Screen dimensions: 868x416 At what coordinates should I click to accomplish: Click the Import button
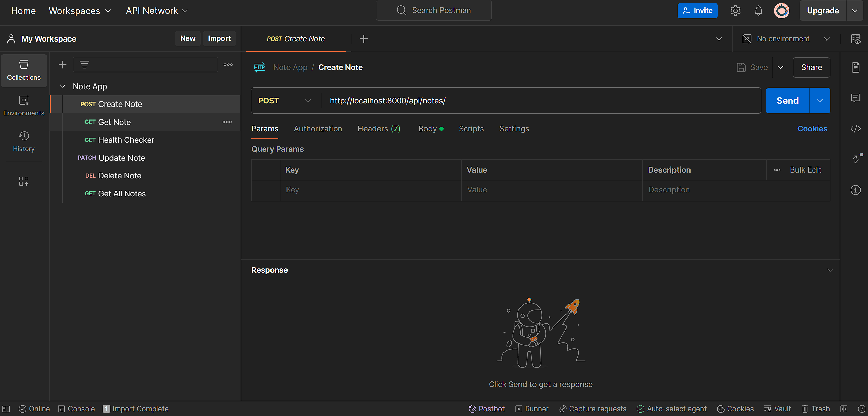point(219,38)
